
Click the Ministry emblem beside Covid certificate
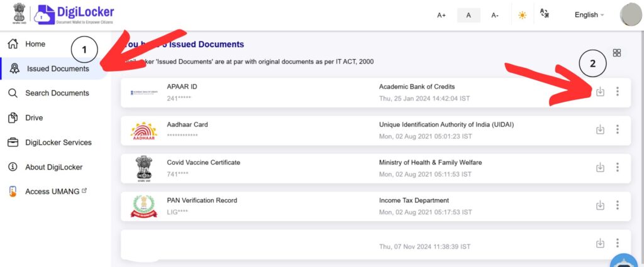[x=144, y=168]
